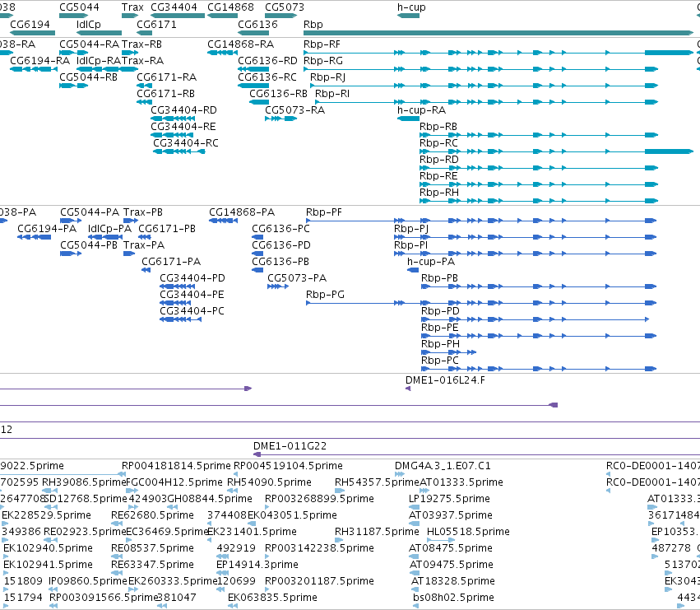Click EST label 'LP19275.5prime'
Screen dimensions: 700x610
coord(449,499)
